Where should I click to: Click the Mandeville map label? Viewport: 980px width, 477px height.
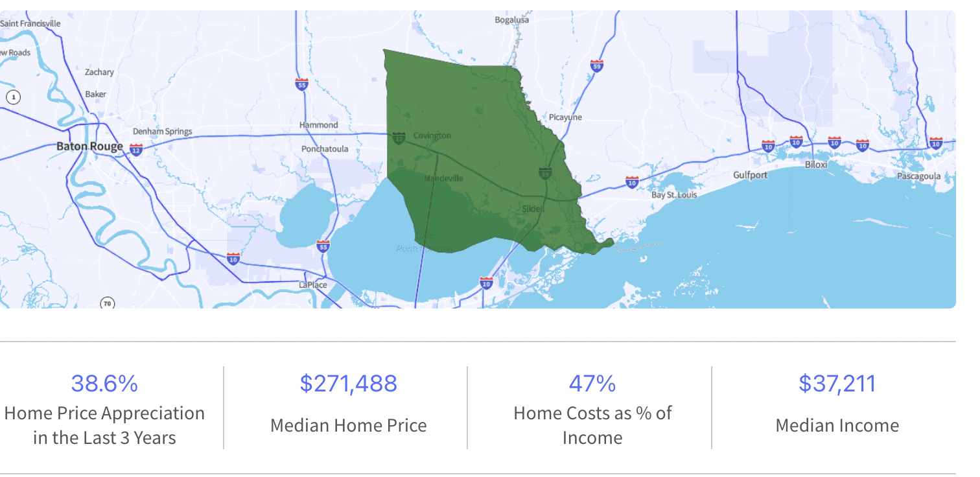tap(443, 178)
